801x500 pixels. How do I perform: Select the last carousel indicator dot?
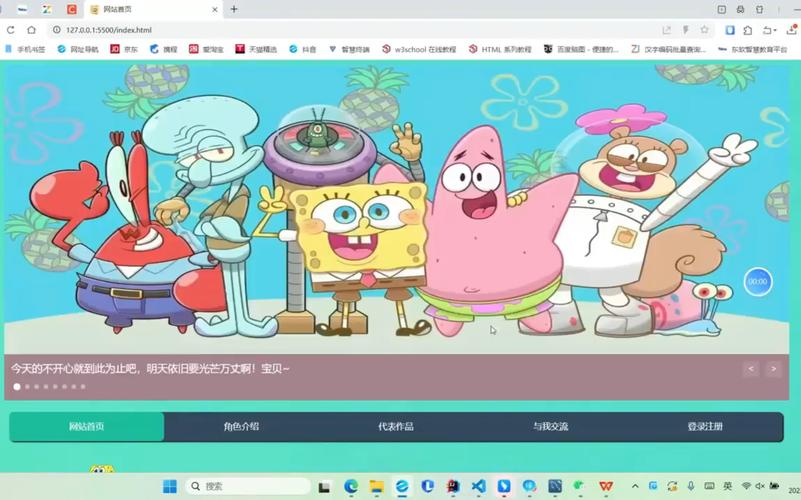(83, 387)
